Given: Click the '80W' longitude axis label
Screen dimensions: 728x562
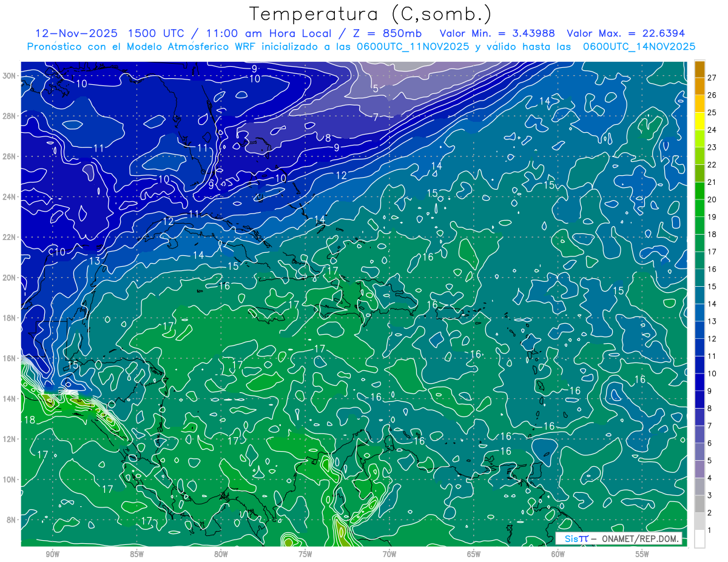Looking at the screenshot, I should coord(220,554).
